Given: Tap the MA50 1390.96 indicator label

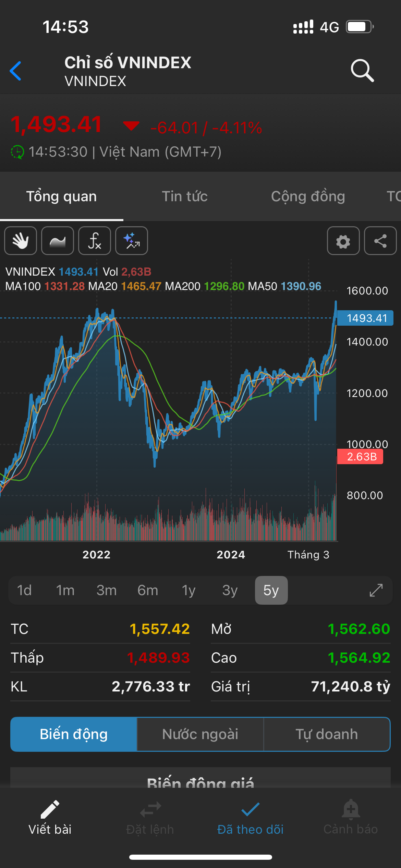Looking at the screenshot, I should (284, 286).
